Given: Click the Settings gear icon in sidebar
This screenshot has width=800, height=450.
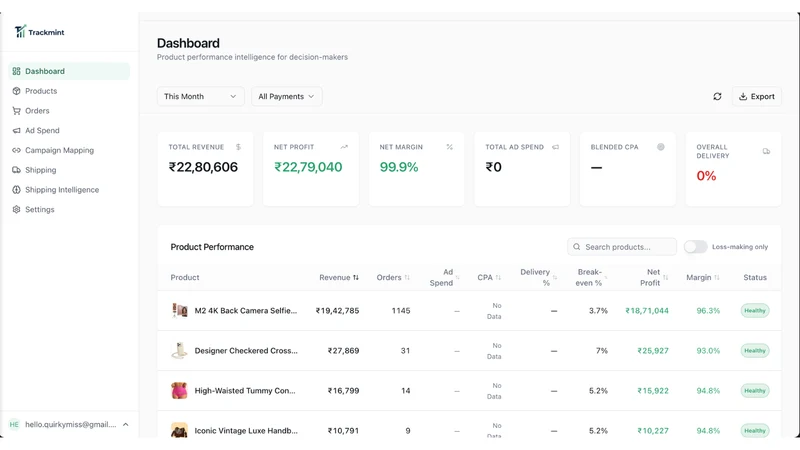Looking at the screenshot, I should (x=16, y=209).
